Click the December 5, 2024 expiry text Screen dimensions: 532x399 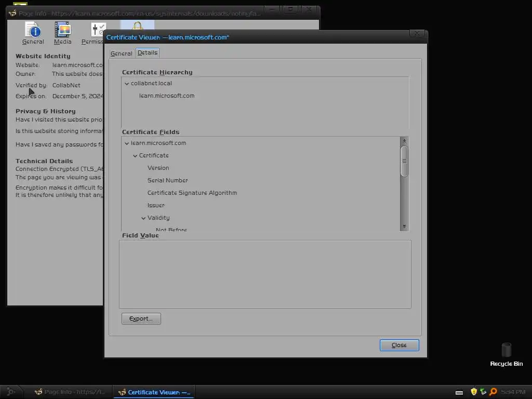(x=78, y=96)
